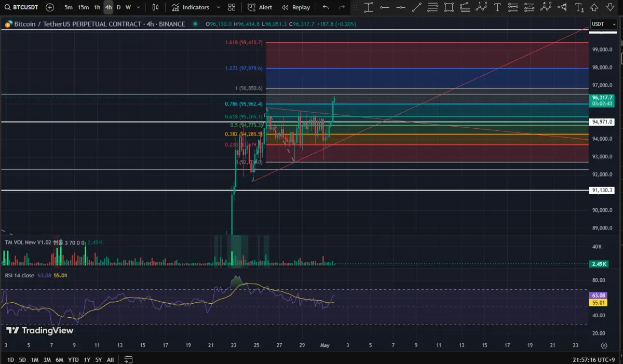This screenshot has width=623, height=364.
Task: Select the trend line drawing tool
Action: (416, 7)
